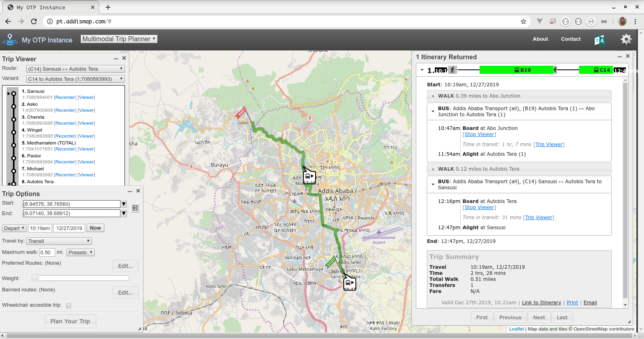
Task: Close the Trip Options panel
Action: click(x=138, y=191)
